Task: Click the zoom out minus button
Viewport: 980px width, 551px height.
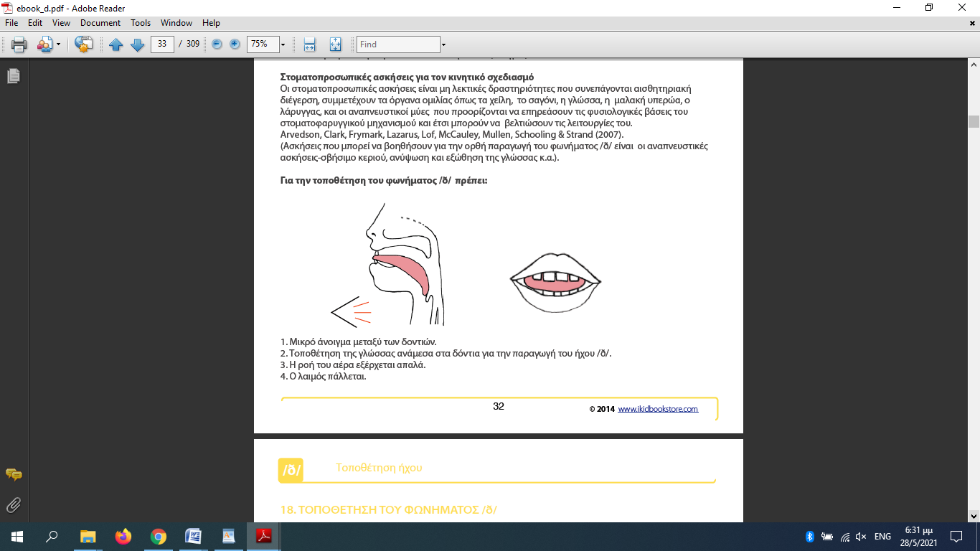Action: pyautogui.click(x=217, y=44)
